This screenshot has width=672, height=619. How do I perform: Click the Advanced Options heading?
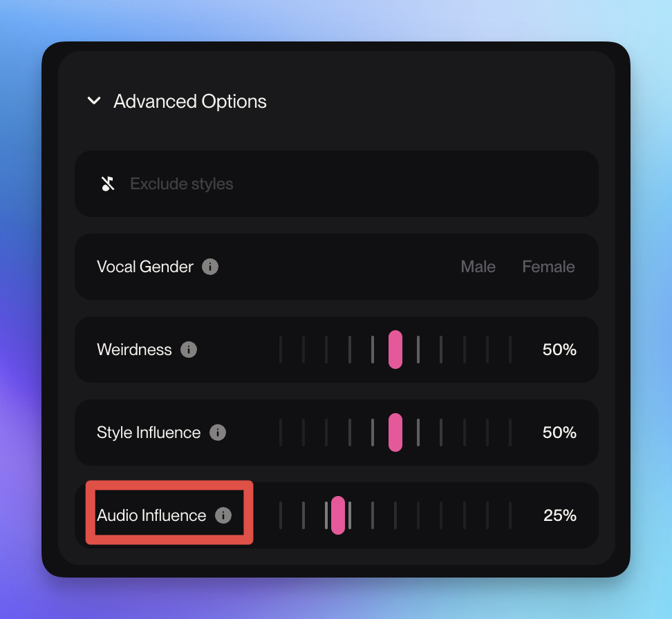tap(190, 102)
